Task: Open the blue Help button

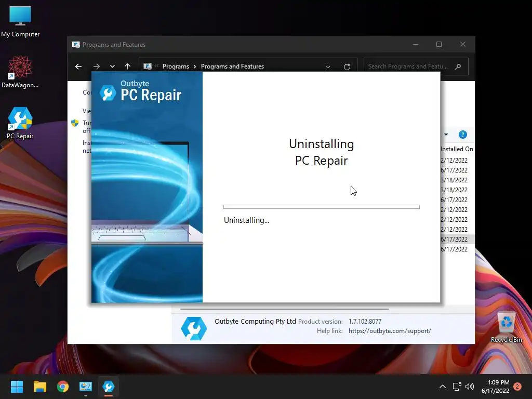Action: [x=463, y=135]
